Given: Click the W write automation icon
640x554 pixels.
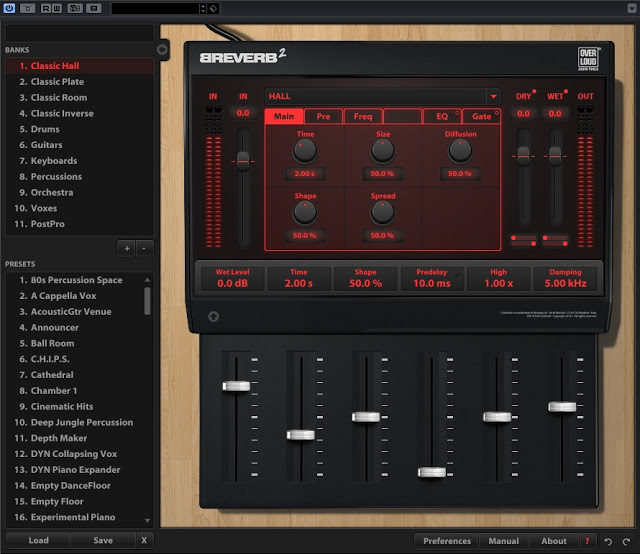Looking at the screenshot, I should [56, 8].
